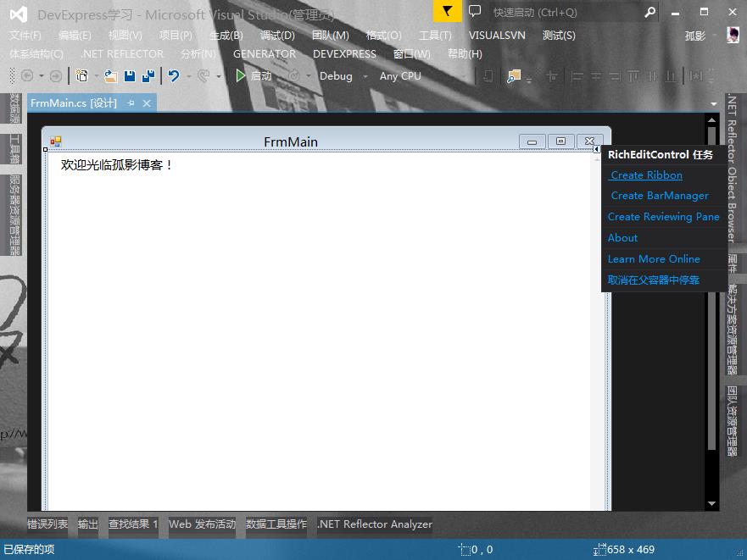Click the 取消在父容器中停靠 link

653,280
